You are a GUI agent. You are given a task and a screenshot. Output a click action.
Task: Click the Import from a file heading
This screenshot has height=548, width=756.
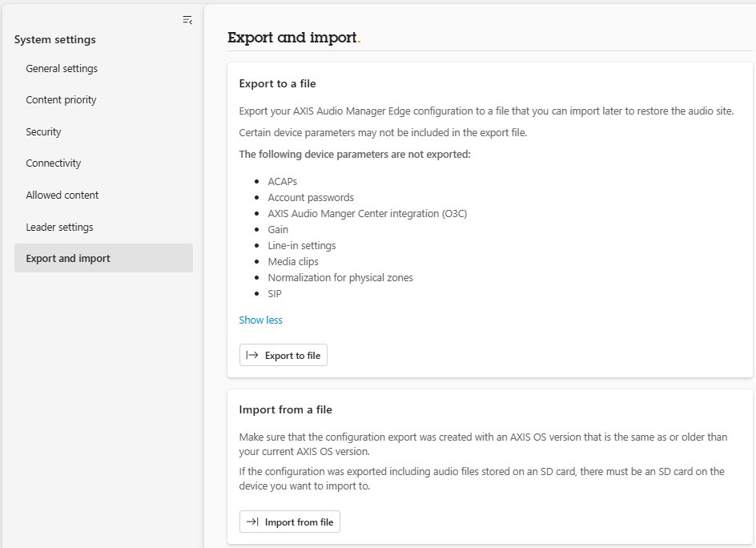(285, 409)
